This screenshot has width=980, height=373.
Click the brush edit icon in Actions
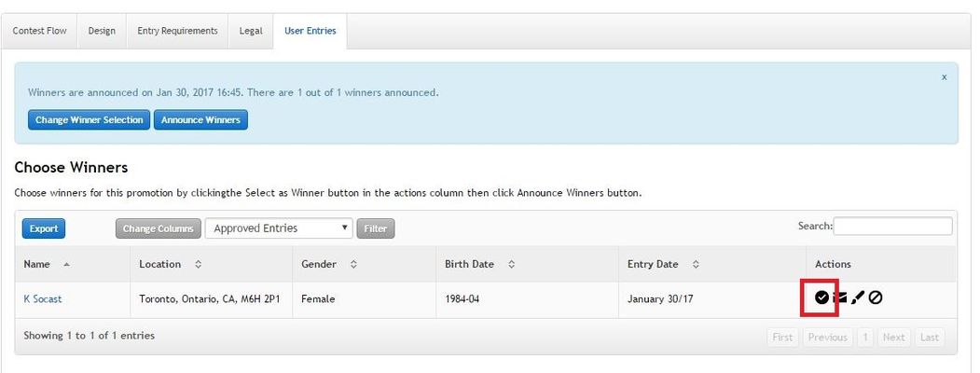point(858,297)
